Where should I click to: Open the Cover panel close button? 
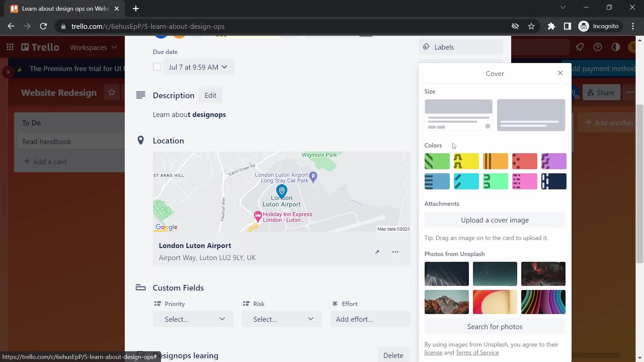pos(560,73)
